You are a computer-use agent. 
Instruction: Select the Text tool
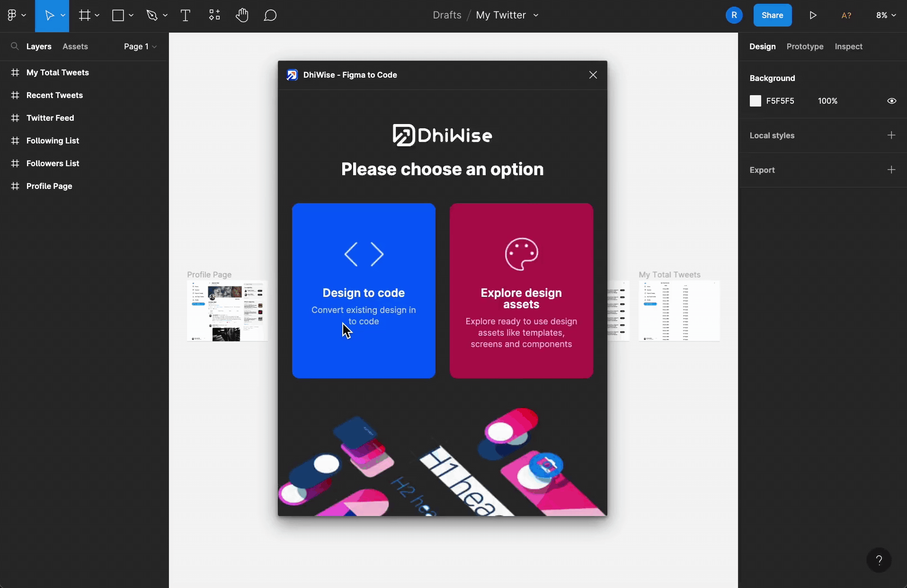(186, 16)
